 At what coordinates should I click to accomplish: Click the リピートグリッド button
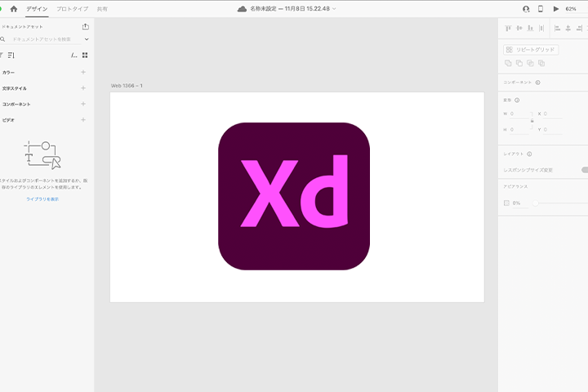coord(531,50)
